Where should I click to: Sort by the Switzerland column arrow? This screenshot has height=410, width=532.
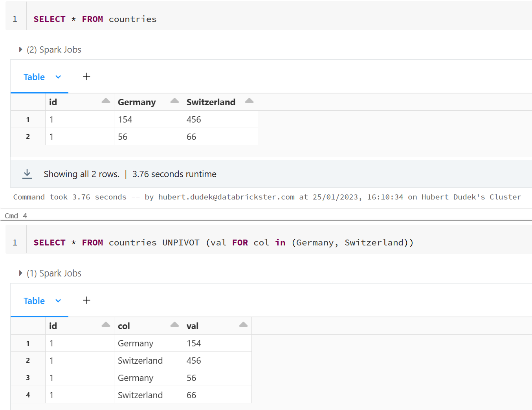[249, 101]
